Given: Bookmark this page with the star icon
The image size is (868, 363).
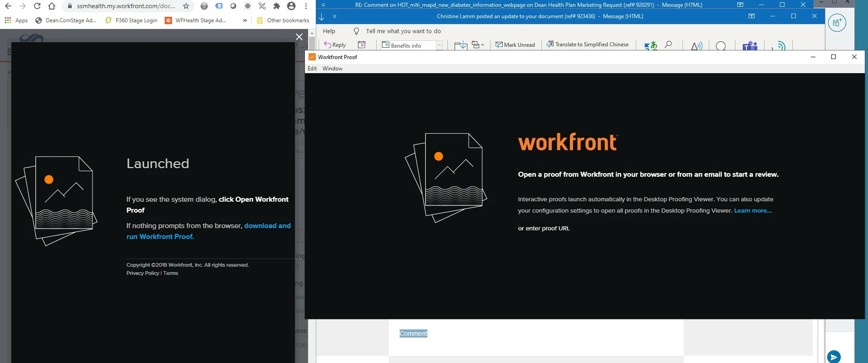Looking at the screenshot, I should point(186,6).
